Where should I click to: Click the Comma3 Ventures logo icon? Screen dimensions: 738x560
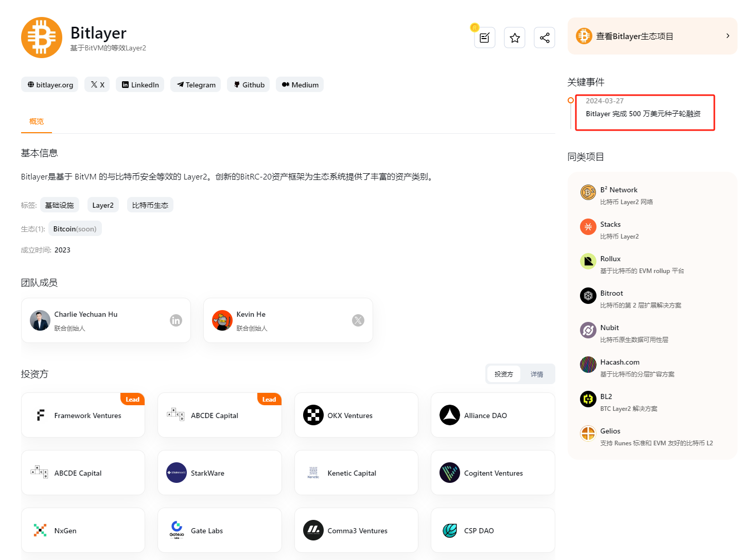click(x=313, y=530)
